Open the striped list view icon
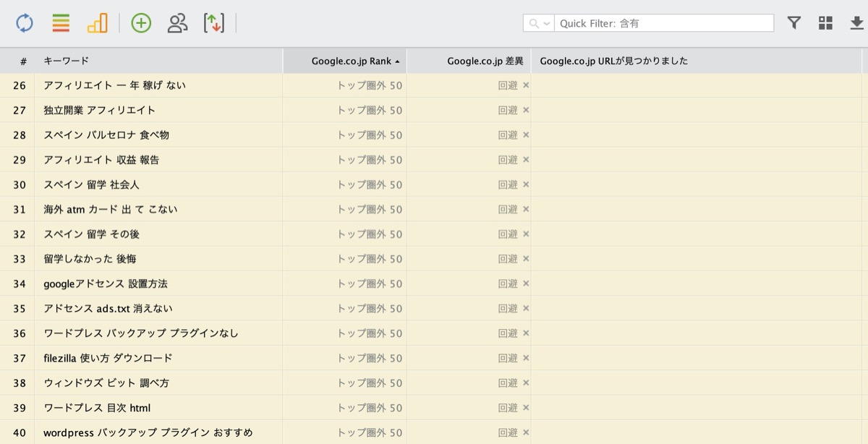The image size is (868, 444). pyautogui.click(x=61, y=23)
